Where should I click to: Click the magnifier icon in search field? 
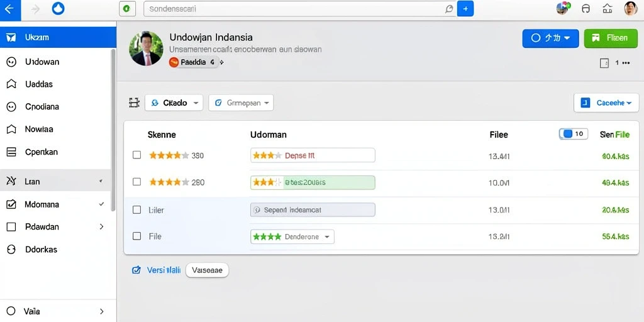point(449,9)
